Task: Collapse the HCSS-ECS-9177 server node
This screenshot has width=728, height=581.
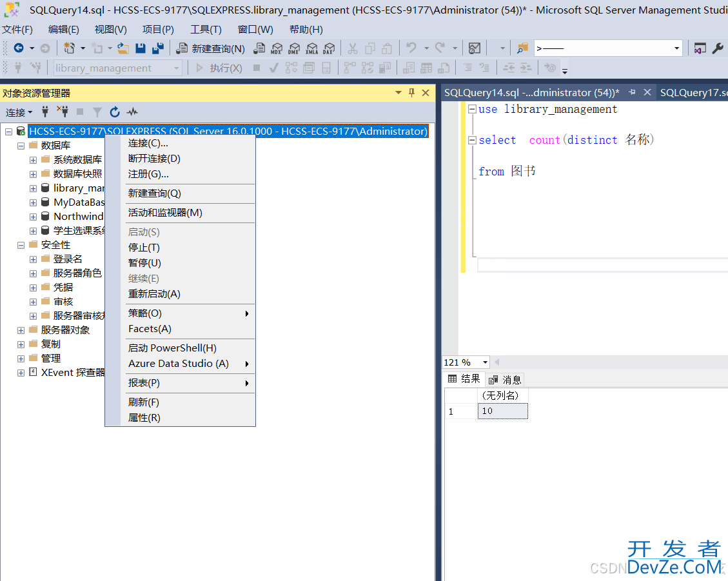Action: pyautogui.click(x=9, y=132)
